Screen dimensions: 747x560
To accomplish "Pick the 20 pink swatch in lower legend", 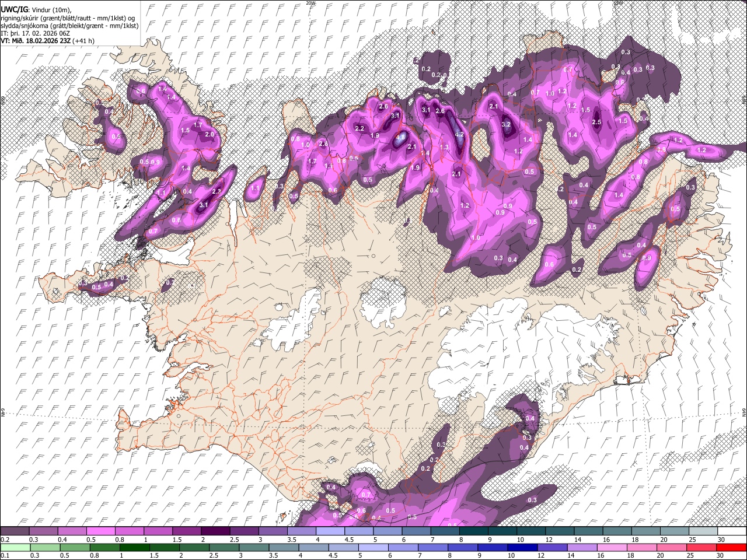I will click(x=671, y=547).
